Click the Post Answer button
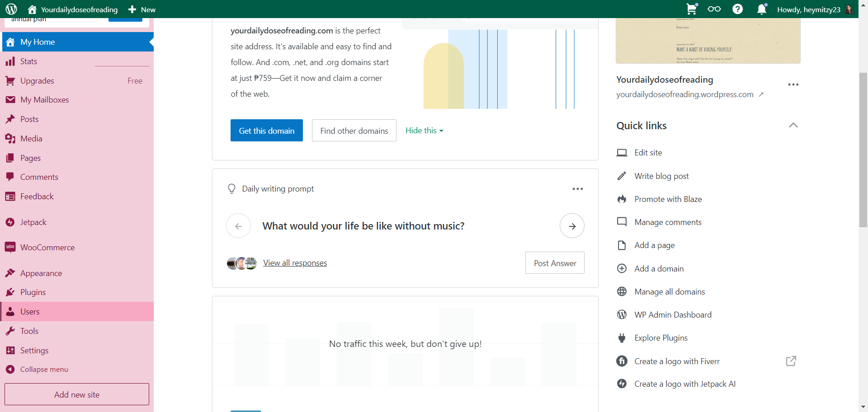 (555, 263)
